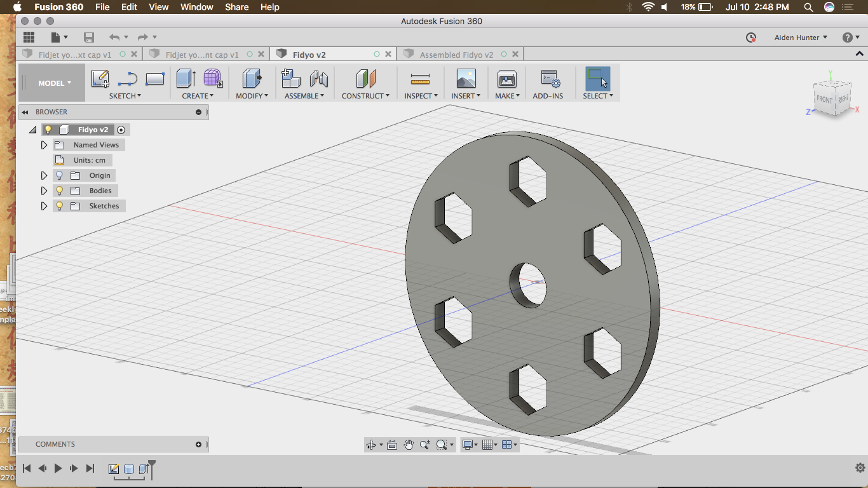Pick the Rectangle sketch tool icon
This screenshot has width=868, height=488.
(155, 79)
